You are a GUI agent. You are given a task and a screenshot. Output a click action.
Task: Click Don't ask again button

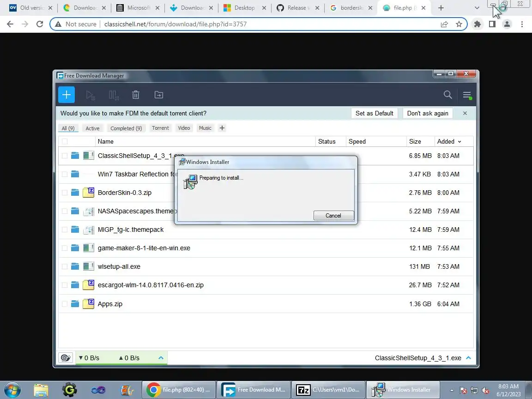pyautogui.click(x=428, y=113)
